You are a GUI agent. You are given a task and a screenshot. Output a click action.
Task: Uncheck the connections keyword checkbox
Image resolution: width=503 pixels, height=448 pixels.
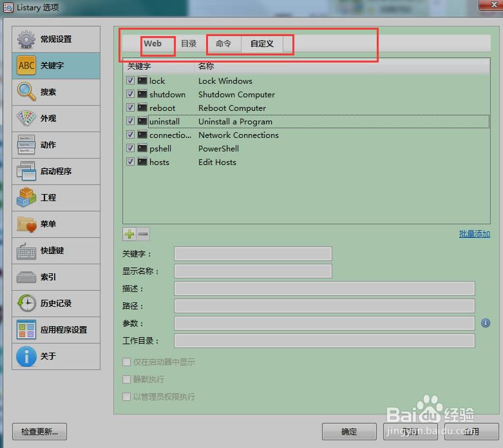pos(130,135)
